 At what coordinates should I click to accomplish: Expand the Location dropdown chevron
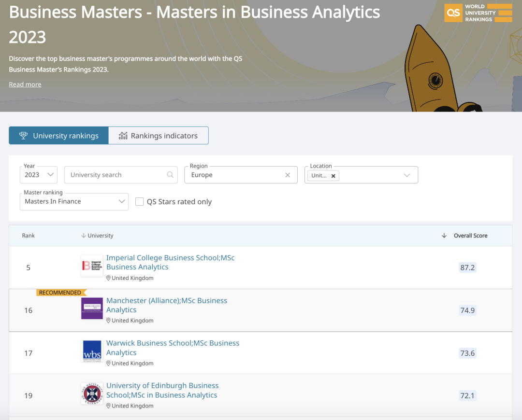(x=407, y=175)
